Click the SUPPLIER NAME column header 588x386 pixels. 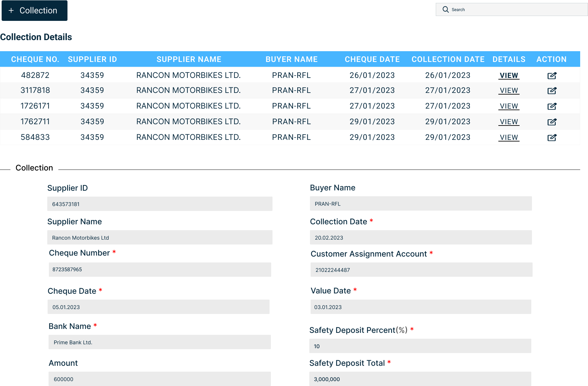[x=189, y=59]
